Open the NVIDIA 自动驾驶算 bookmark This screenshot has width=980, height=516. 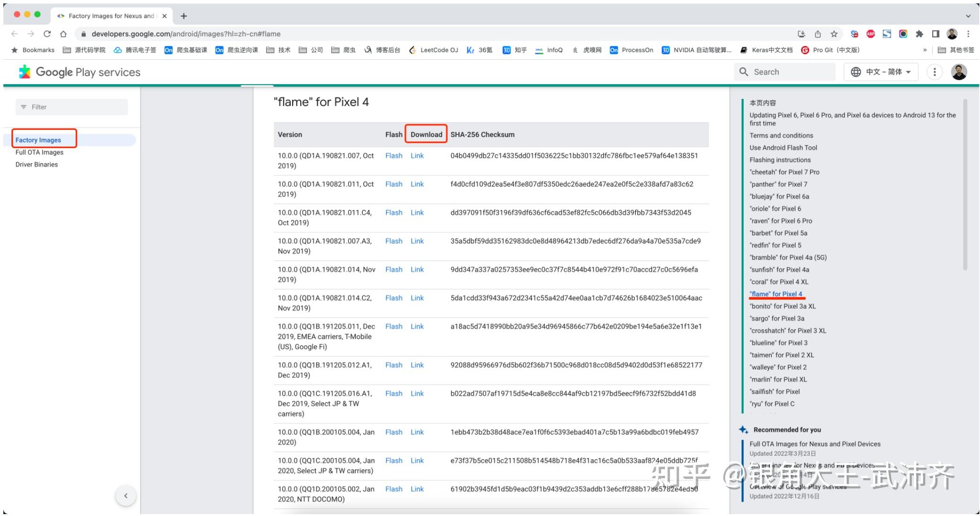(x=697, y=50)
